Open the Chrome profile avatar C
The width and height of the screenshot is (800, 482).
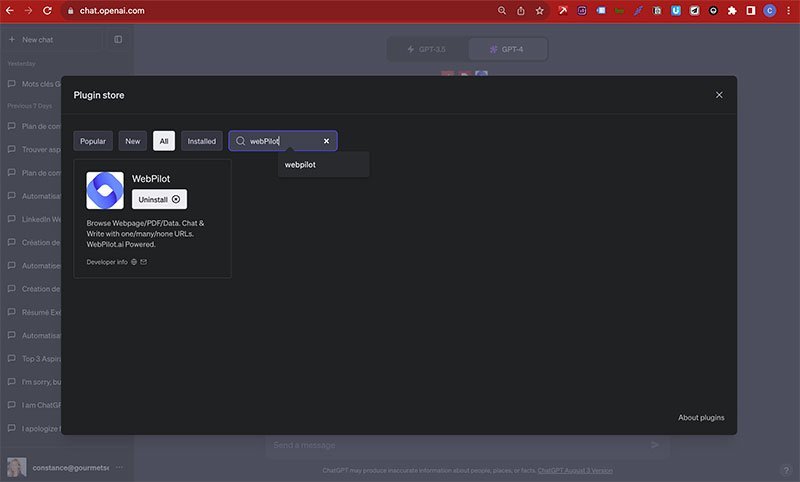[769, 11]
